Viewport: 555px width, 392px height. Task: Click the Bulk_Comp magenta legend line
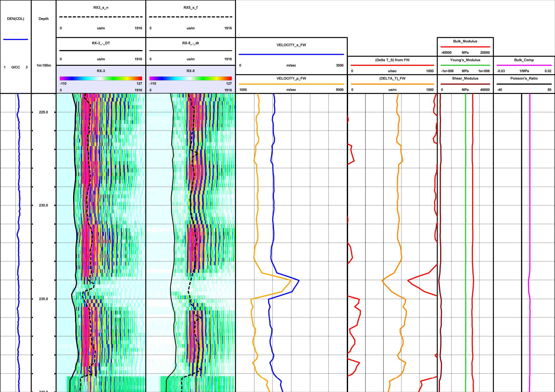(524, 65)
